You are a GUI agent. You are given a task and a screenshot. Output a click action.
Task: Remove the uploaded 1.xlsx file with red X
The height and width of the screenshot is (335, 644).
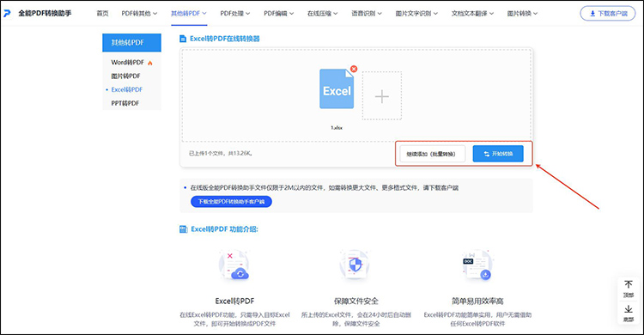pyautogui.click(x=354, y=69)
